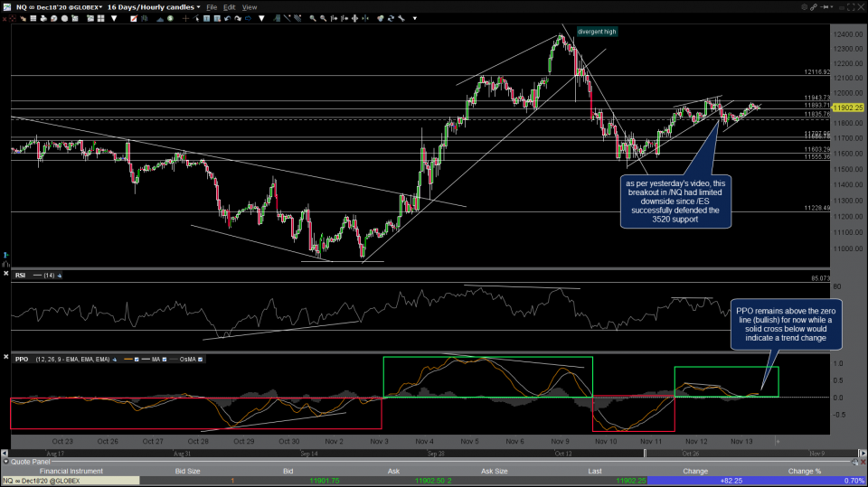Click the blue right-arrow icon
Image resolution: width=868 pixels, height=487 pixels.
pos(248,18)
